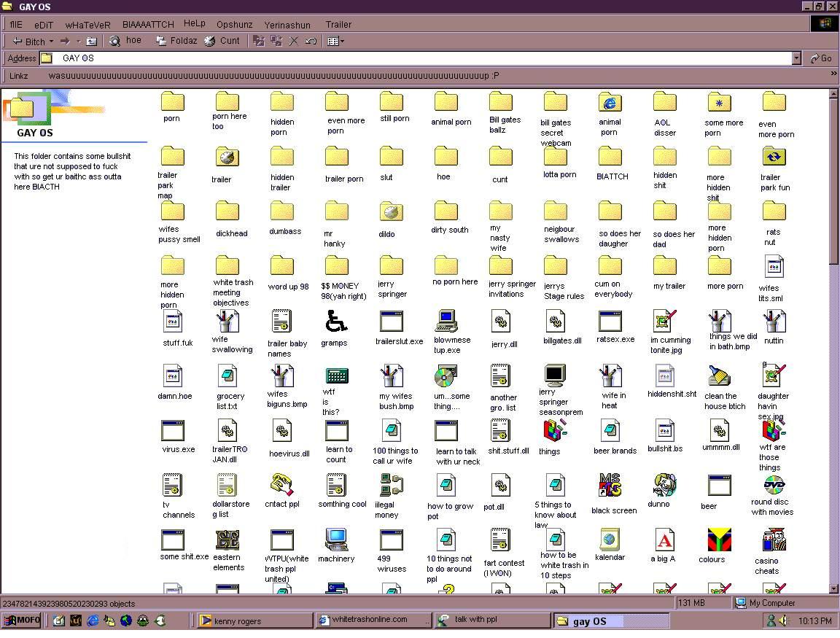Image resolution: width=840 pixels, height=638 pixels.
Task: Click the Up one level folder icon
Action: [92, 42]
